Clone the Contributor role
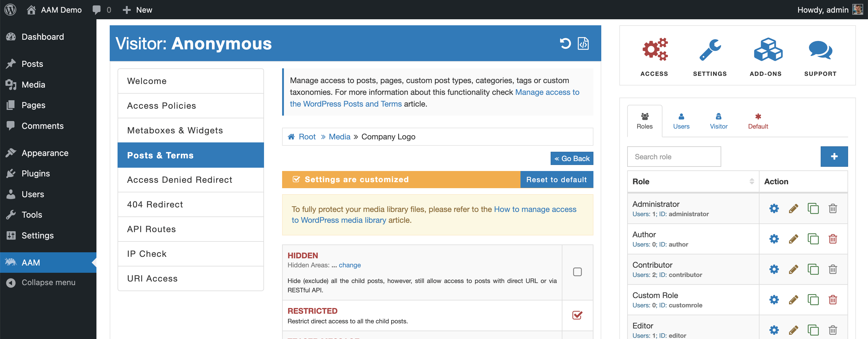868x339 pixels. 813,269
